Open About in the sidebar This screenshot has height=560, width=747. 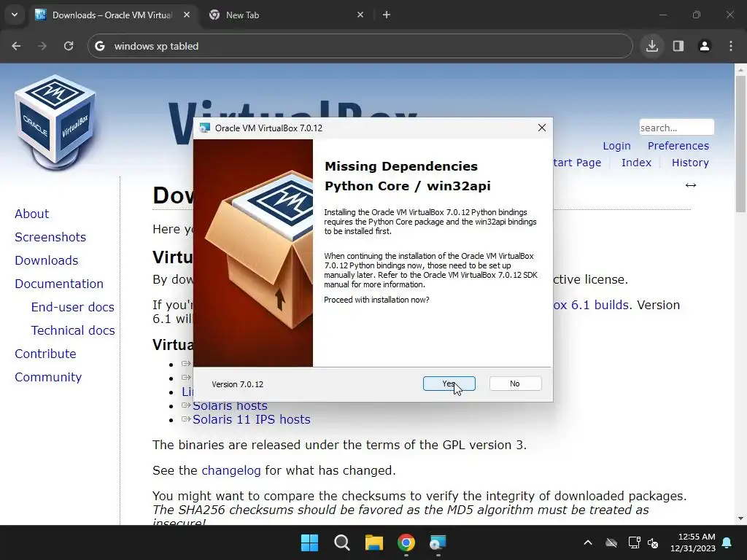coord(32,214)
